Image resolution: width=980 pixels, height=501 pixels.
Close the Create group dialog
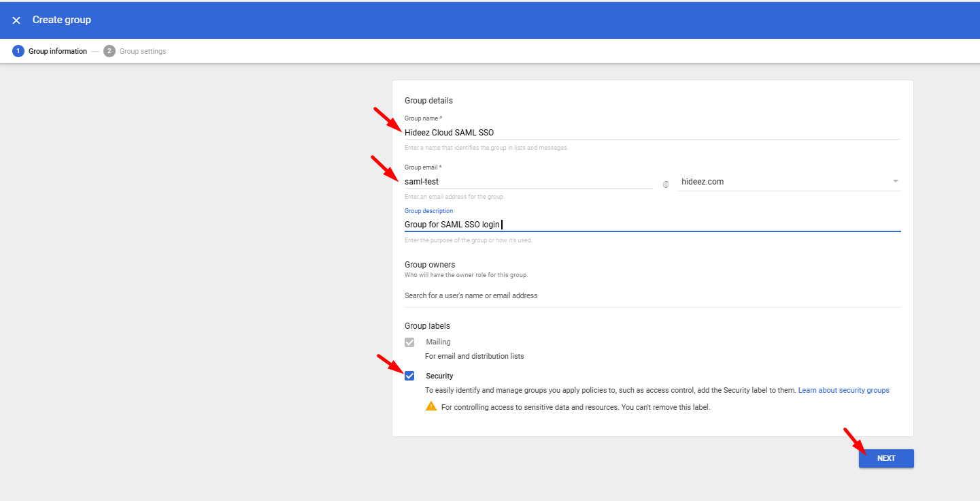pyautogui.click(x=16, y=20)
